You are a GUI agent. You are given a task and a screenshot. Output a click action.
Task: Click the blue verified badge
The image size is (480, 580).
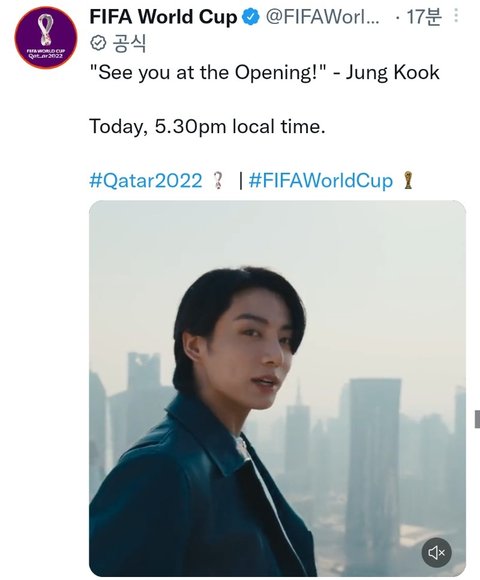pyautogui.click(x=251, y=17)
